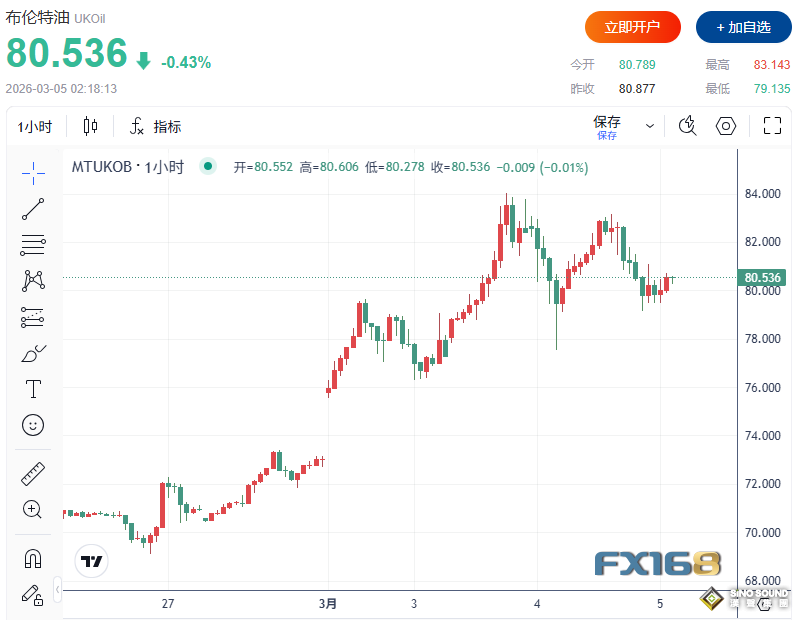Screen dimensions: 798x620
Task: Select the crosshair cursor tool
Action: 33,173
